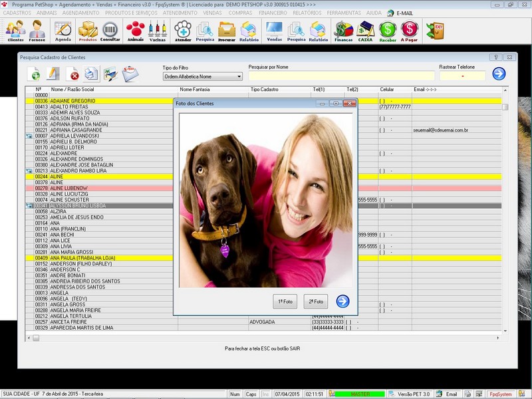
Task: Click FpqSystem in status bar
Action: (x=501, y=394)
